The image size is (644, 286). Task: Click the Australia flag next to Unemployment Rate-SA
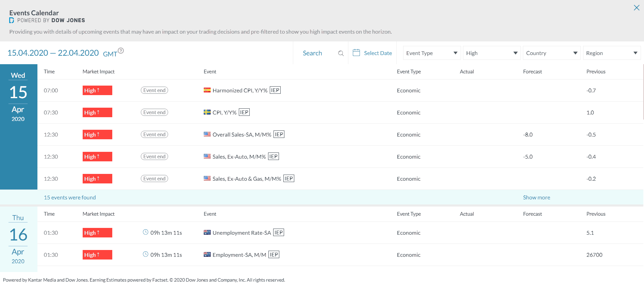click(x=207, y=232)
